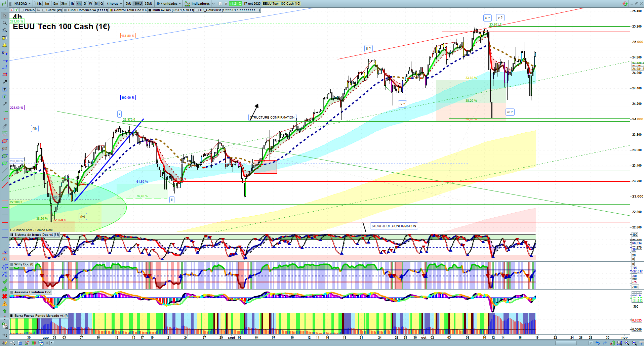Click the undo arrow in bottom toolbar
The width and height of the screenshot is (644, 346).
pos(597,343)
